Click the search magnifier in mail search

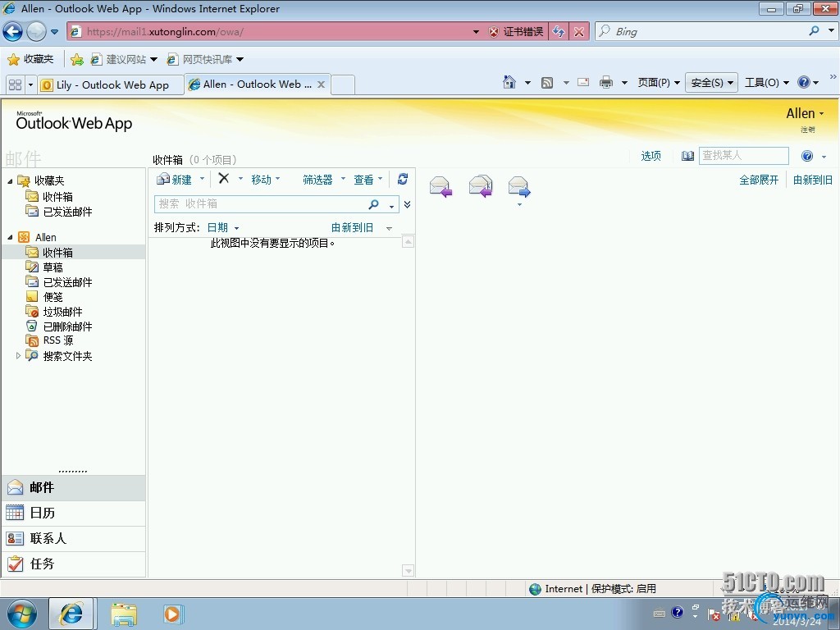coord(374,204)
